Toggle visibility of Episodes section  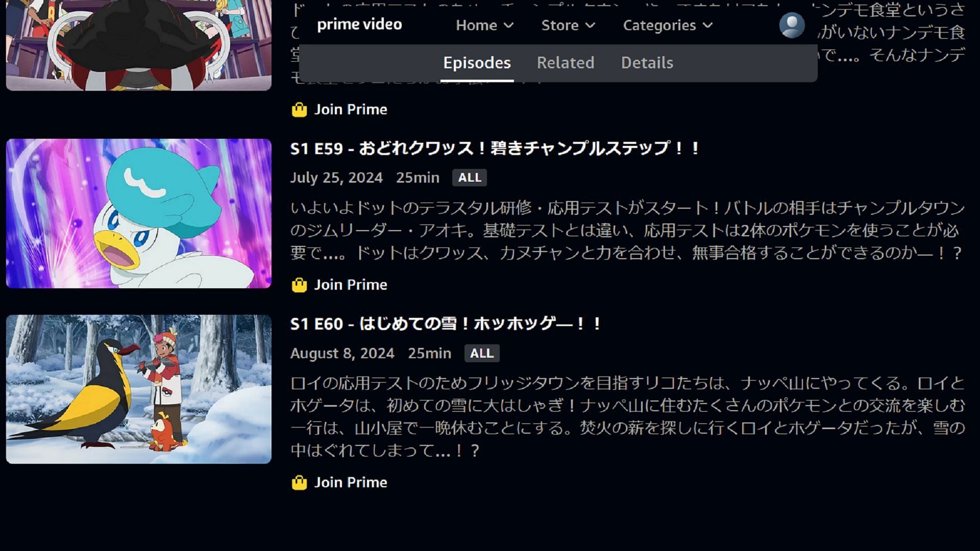pos(477,63)
